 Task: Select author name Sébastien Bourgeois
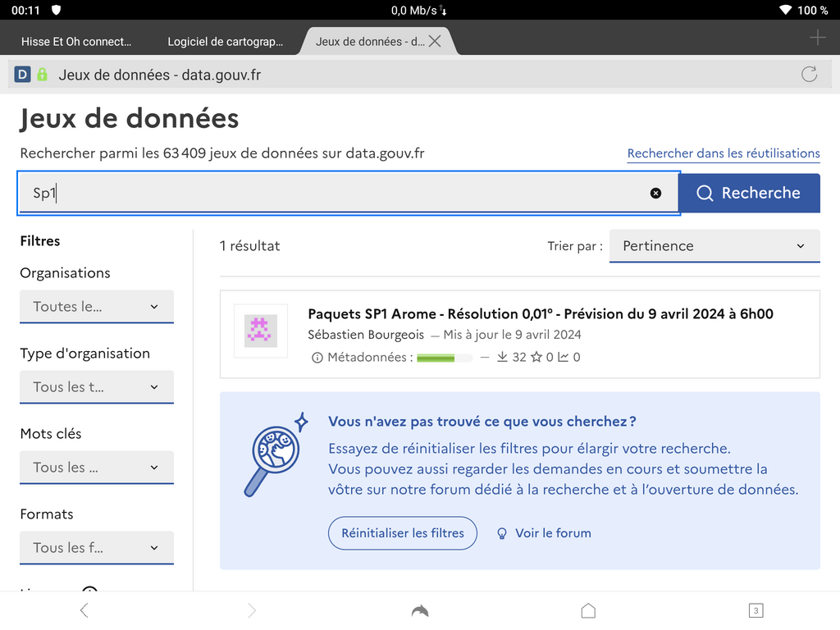pos(366,335)
